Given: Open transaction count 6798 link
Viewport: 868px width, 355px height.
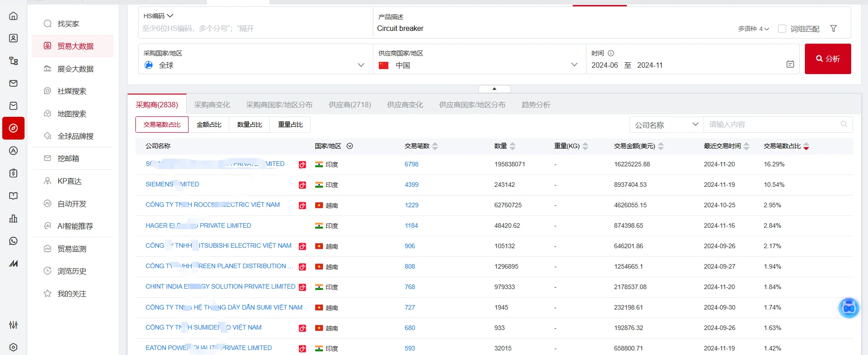Looking at the screenshot, I should [412, 164].
